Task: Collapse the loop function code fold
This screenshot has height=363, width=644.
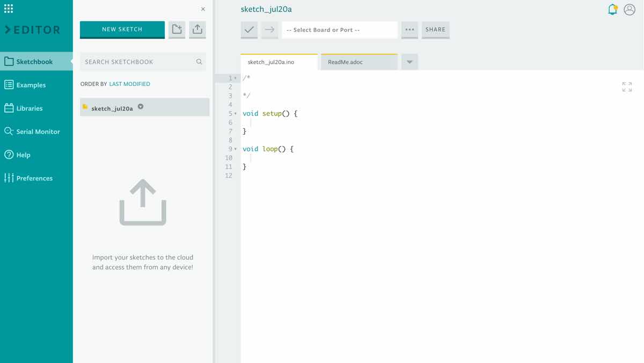Action: 236,149
